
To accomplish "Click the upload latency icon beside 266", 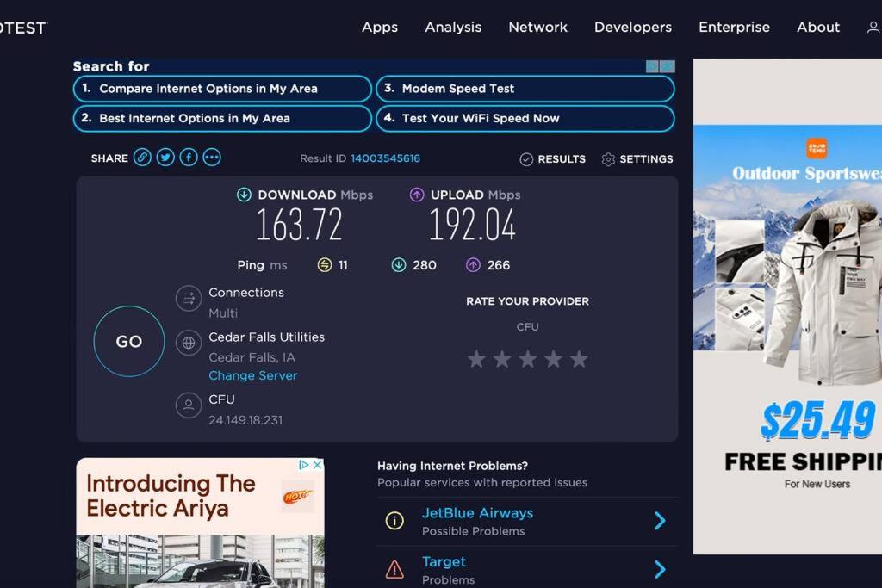I will coord(473,265).
